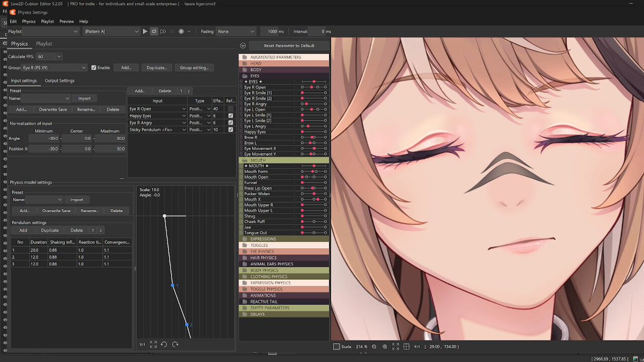This screenshot has height=362, width=644.
Task: Toggle loop playback next to play
Action: (x=154, y=32)
